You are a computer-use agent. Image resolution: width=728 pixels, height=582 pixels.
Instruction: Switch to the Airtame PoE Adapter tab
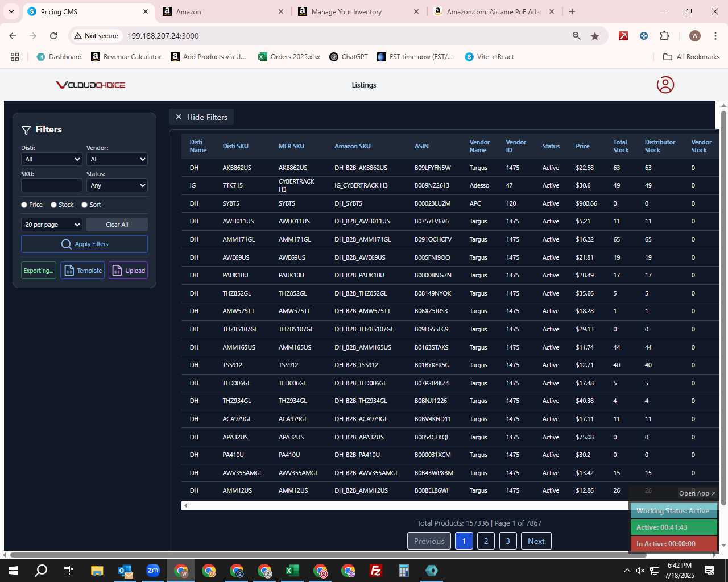point(494,11)
